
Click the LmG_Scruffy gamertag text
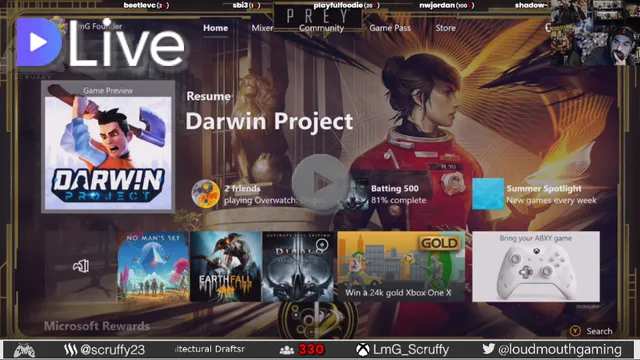tap(411, 350)
